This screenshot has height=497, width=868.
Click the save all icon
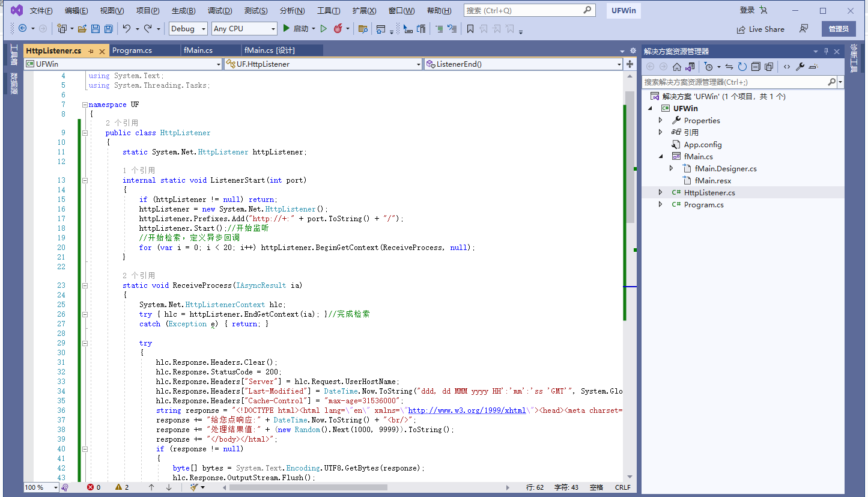pyautogui.click(x=108, y=28)
